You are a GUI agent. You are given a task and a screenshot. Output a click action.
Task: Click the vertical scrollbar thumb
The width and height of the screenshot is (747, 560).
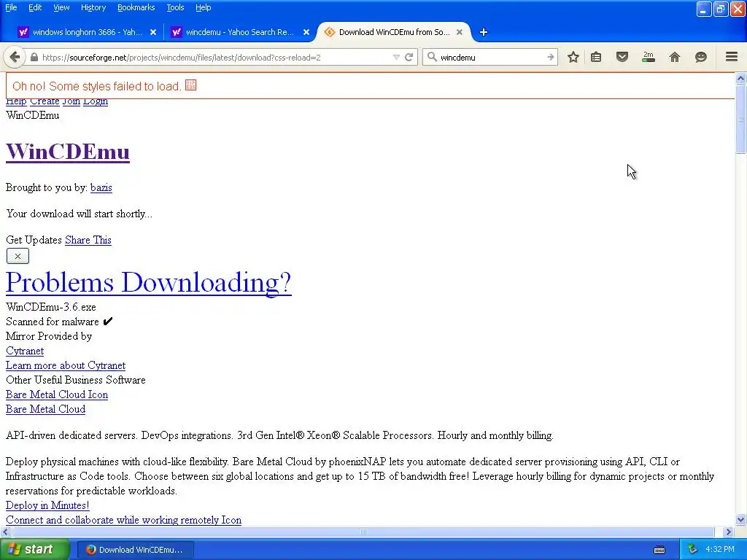coord(741,119)
